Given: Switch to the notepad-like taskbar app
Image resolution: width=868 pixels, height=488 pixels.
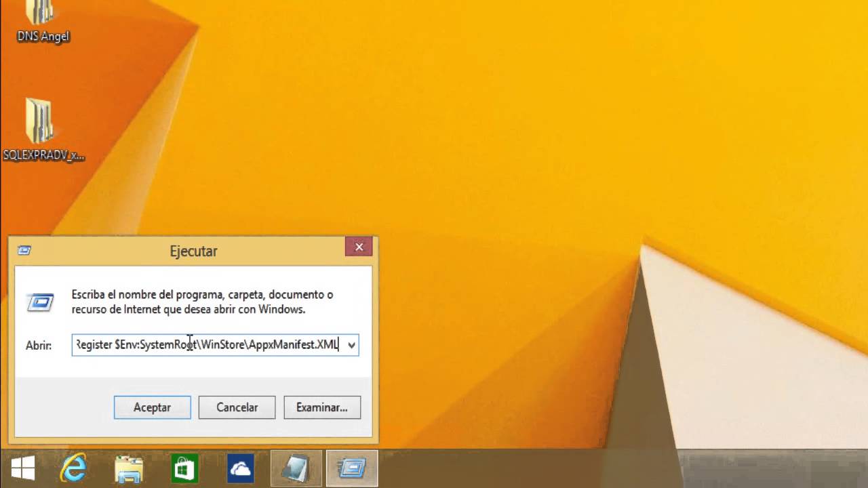Looking at the screenshot, I should [296, 469].
